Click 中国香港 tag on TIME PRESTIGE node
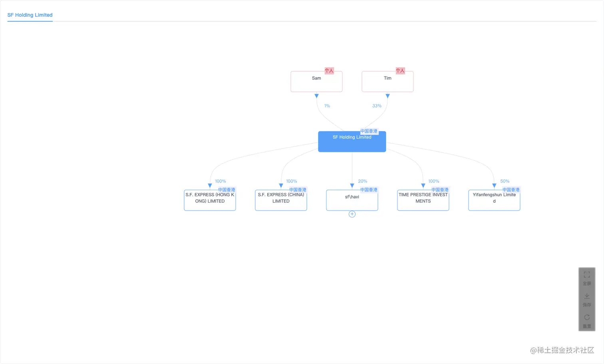604x364 pixels. pos(440,190)
